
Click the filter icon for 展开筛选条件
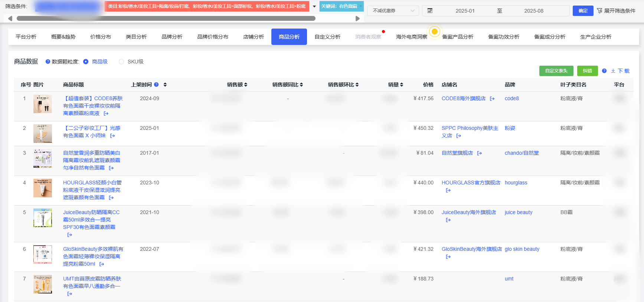click(x=599, y=11)
